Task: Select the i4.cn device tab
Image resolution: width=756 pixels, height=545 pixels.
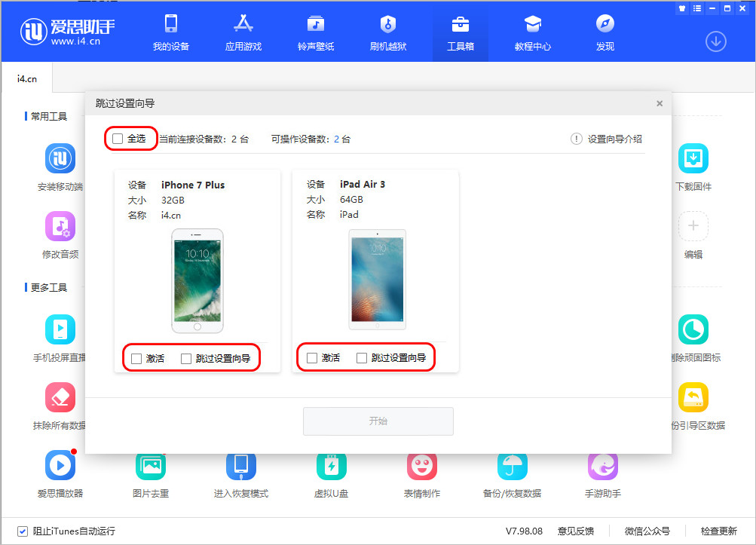Action: pos(27,78)
